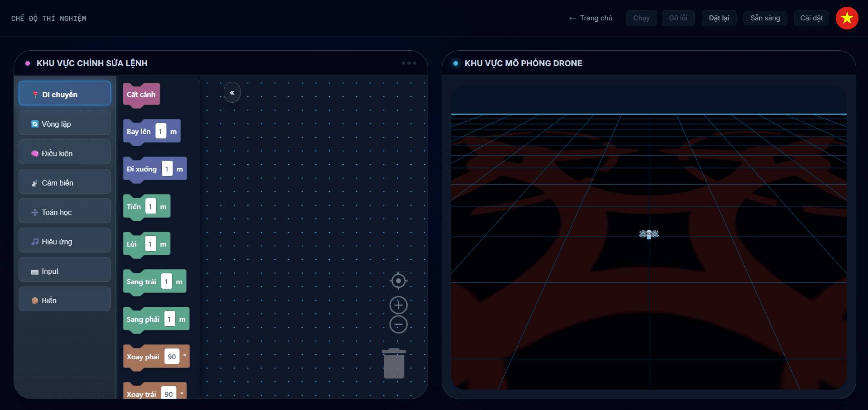Screen dimensions: 868x410
Task: Click the Vietnam flag language icon
Action: pyautogui.click(x=847, y=18)
